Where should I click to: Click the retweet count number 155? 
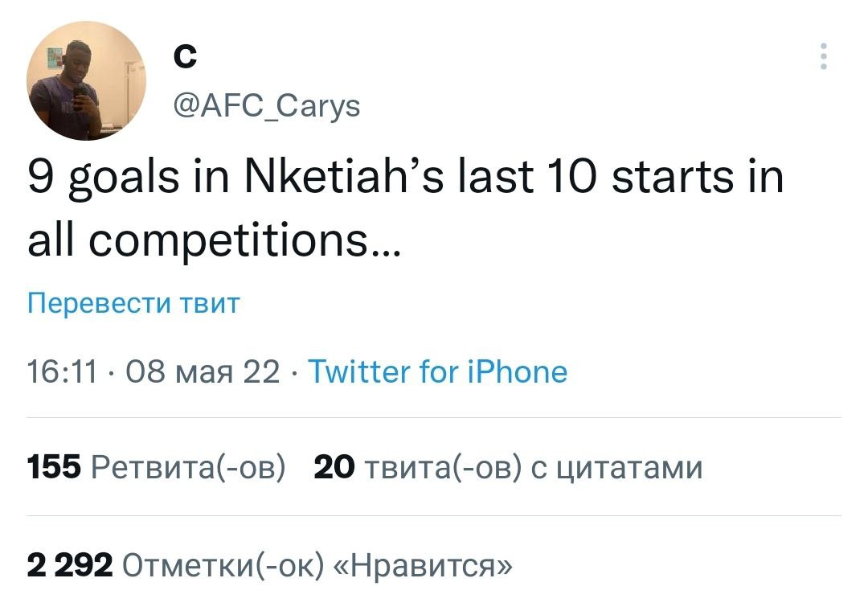[54, 467]
